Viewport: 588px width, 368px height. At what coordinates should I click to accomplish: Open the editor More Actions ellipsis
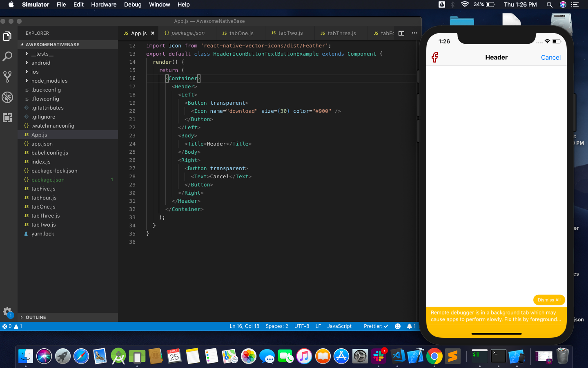[414, 33]
